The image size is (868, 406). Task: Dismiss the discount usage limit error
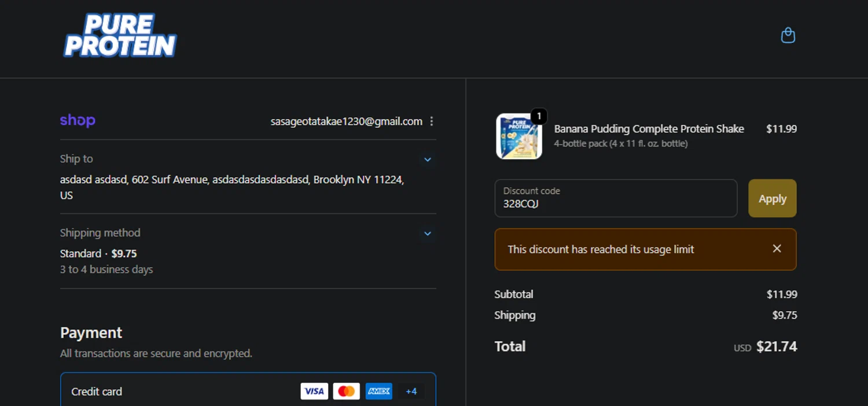(x=777, y=249)
